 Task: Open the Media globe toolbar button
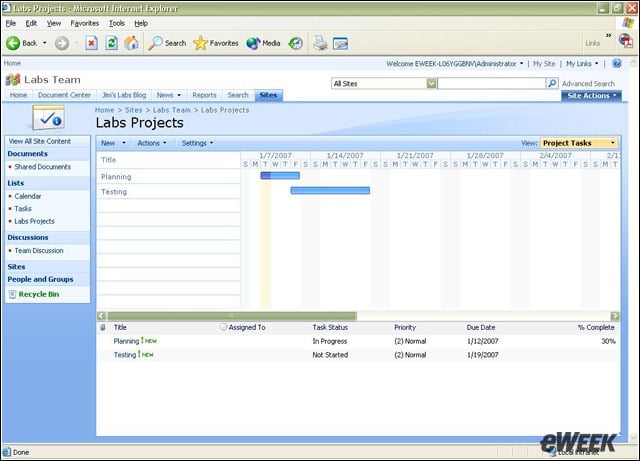pos(263,43)
